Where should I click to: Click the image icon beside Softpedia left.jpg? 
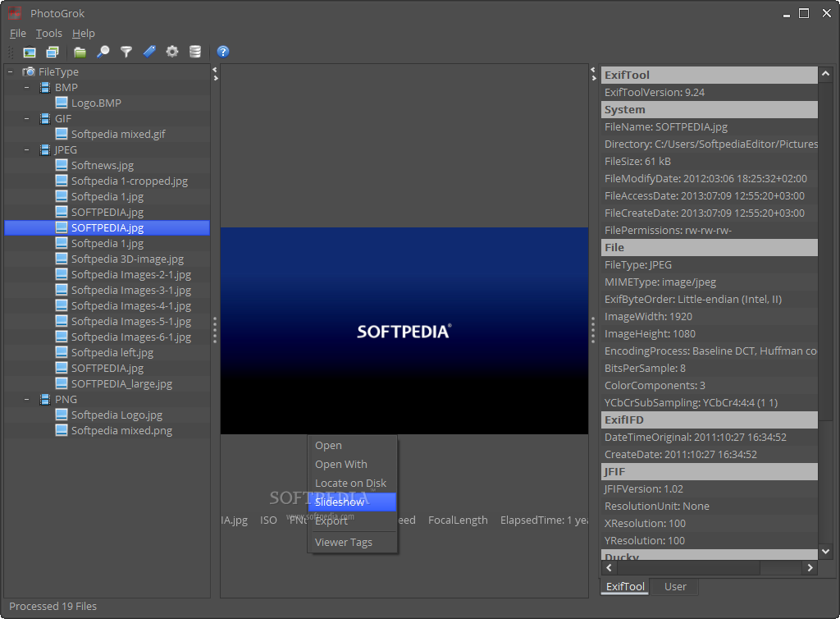(x=62, y=352)
